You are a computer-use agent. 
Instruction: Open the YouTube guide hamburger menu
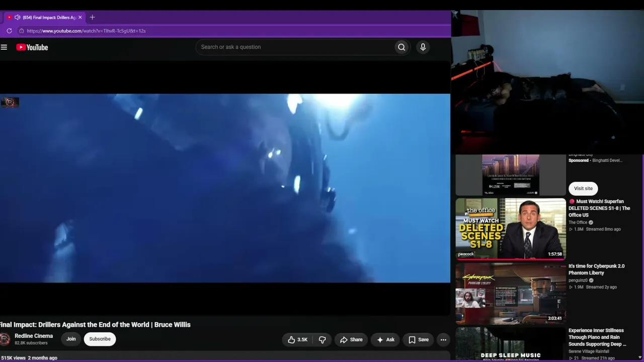(x=4, y=47)
